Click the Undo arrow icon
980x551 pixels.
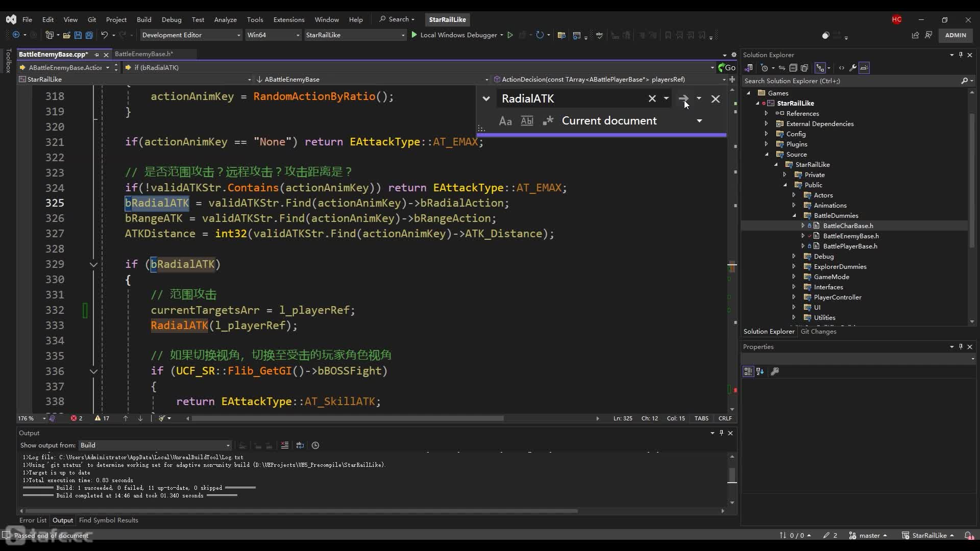pyautogui.click(x=104, y=35)
